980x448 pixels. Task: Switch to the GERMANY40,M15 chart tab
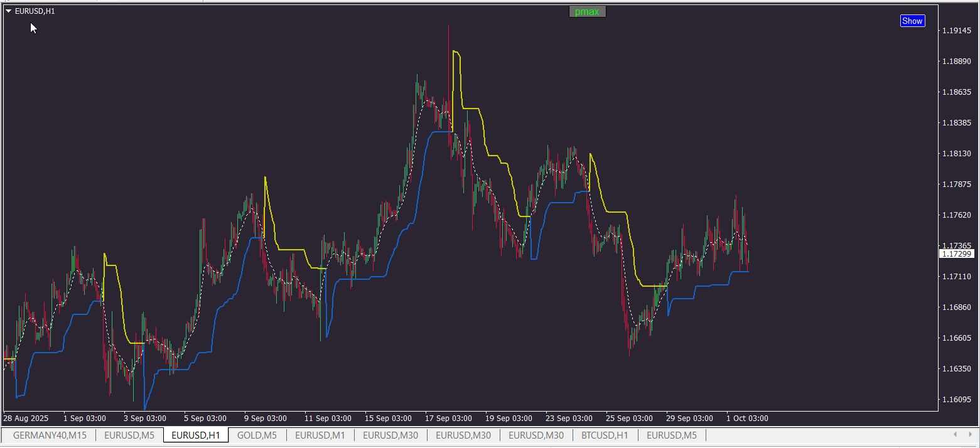[x=50, y=435]
